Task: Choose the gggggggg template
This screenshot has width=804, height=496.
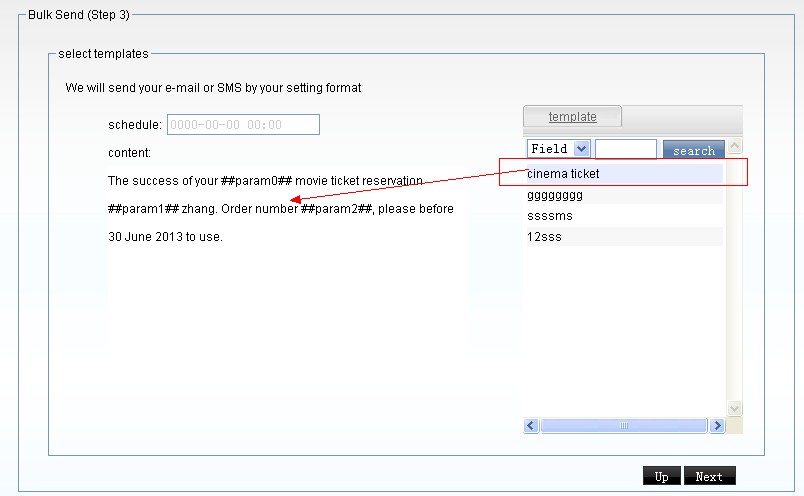Action: pyautogui.click(x=555, y=195)
